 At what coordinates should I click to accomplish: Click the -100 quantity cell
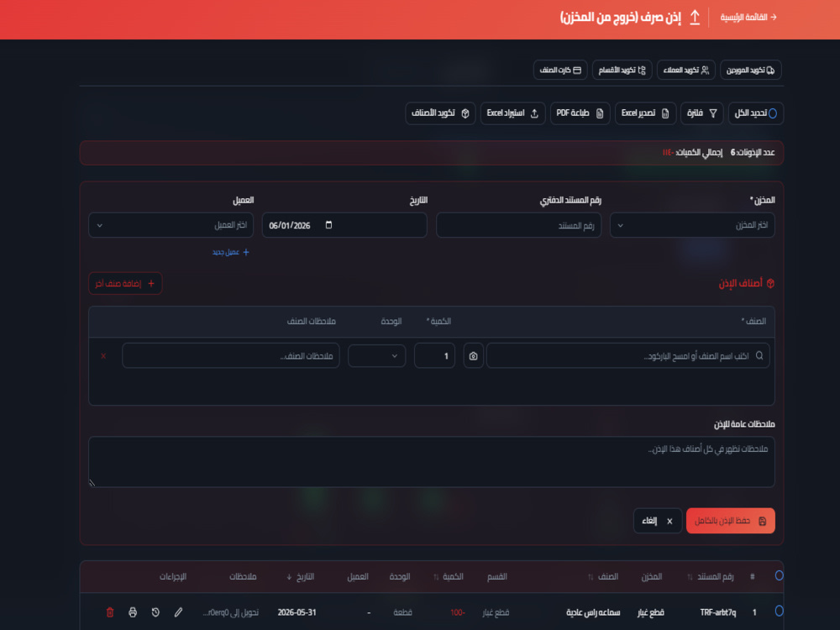[x=458, y=612]
